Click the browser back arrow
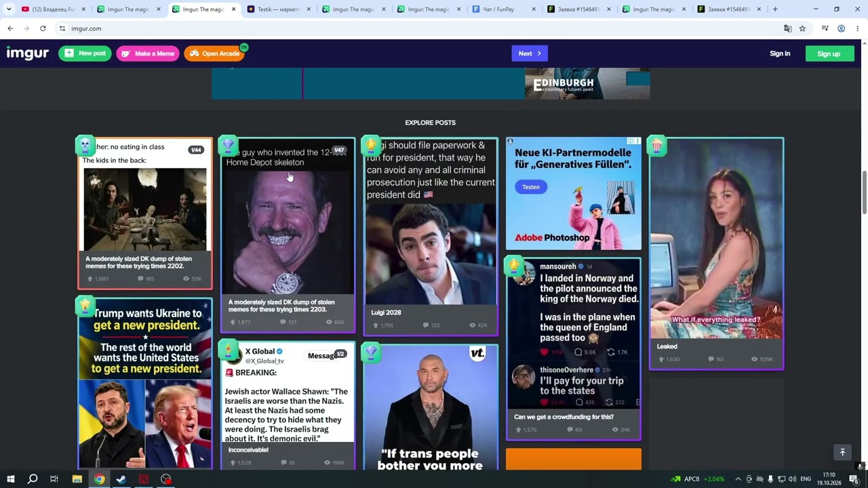Viewport: 868px width, 488px height. pyautogui.click(x=10, y=28)
